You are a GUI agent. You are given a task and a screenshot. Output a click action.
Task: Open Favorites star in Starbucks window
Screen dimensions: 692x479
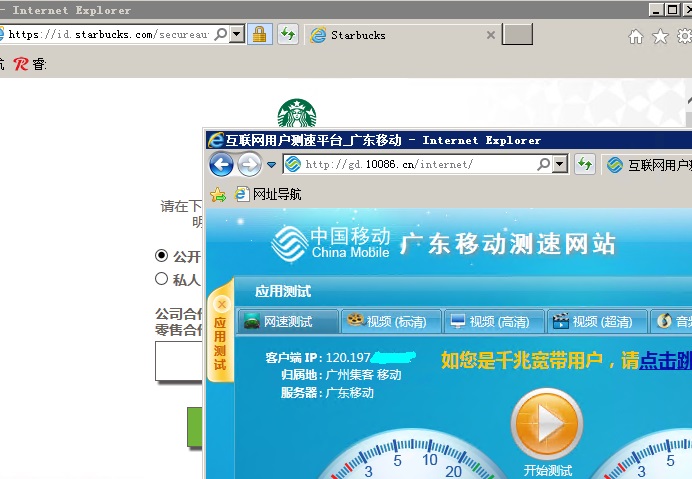coord(660,36)
